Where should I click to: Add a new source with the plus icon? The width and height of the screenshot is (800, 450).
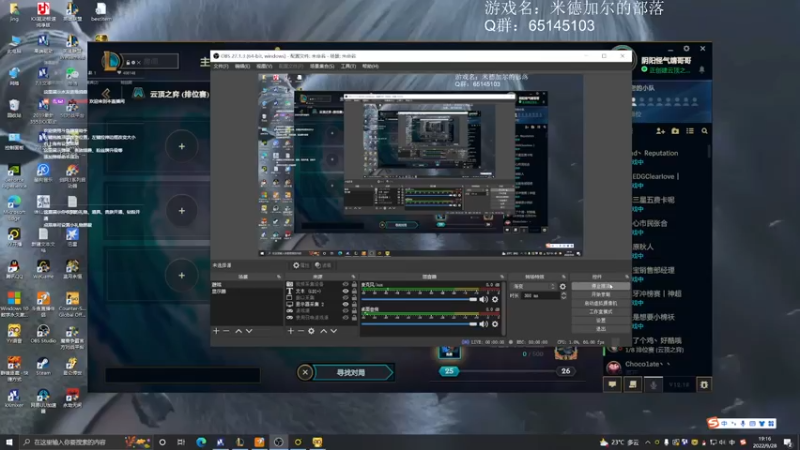tap(290, 331)
